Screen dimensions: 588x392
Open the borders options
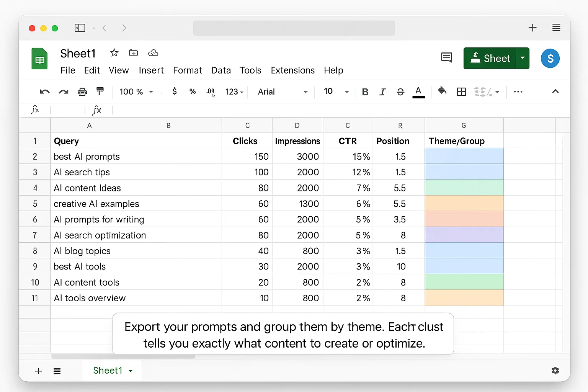click(x=461, y=92)
